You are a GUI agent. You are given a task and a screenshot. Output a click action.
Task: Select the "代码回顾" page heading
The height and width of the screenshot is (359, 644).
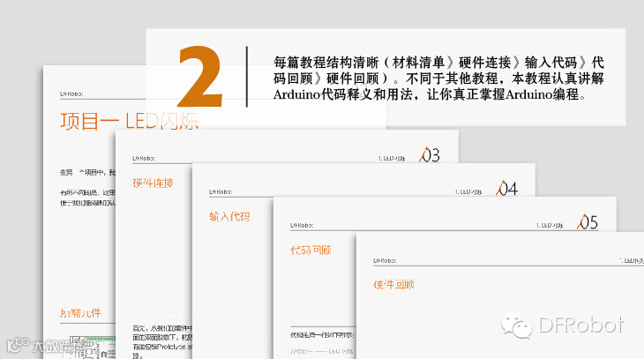(x=311, y=251)
